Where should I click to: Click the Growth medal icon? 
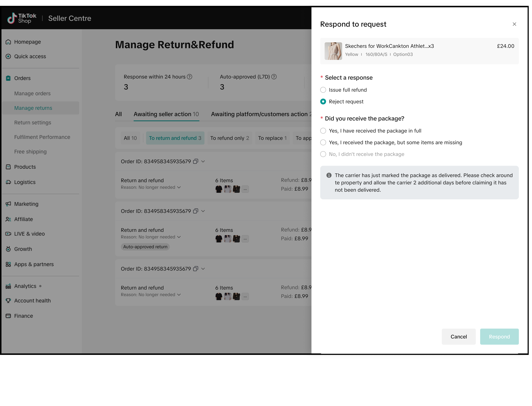coord(8,249)
